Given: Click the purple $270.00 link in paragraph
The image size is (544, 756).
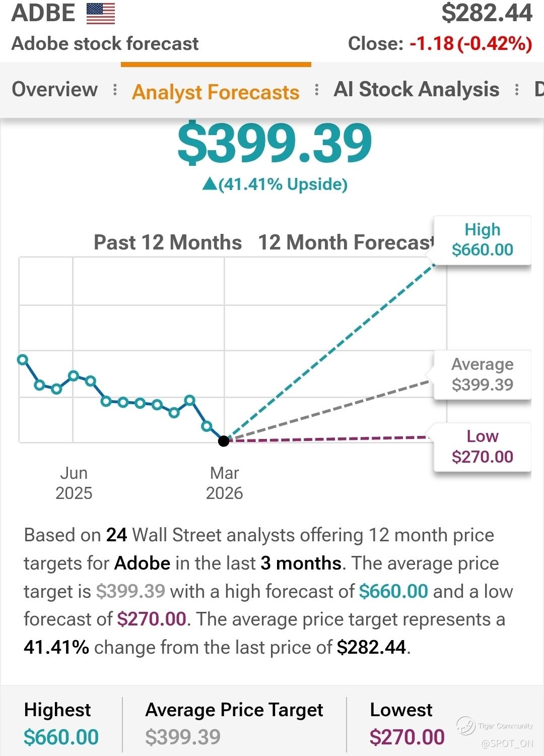Looking at the screenshot, I should (x=152, y=619).
